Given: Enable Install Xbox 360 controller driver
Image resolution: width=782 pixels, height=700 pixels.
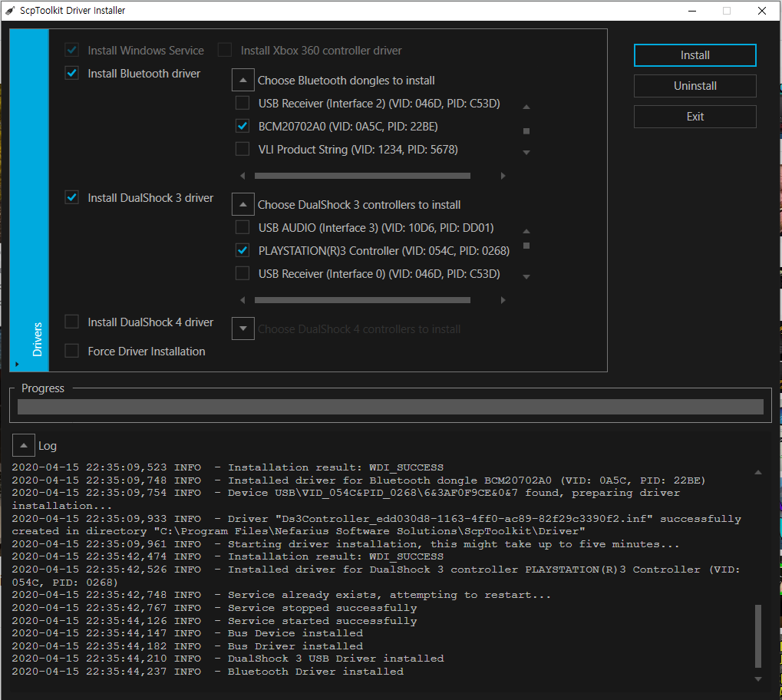Looking at the screenshot, I should pos(225,50).
